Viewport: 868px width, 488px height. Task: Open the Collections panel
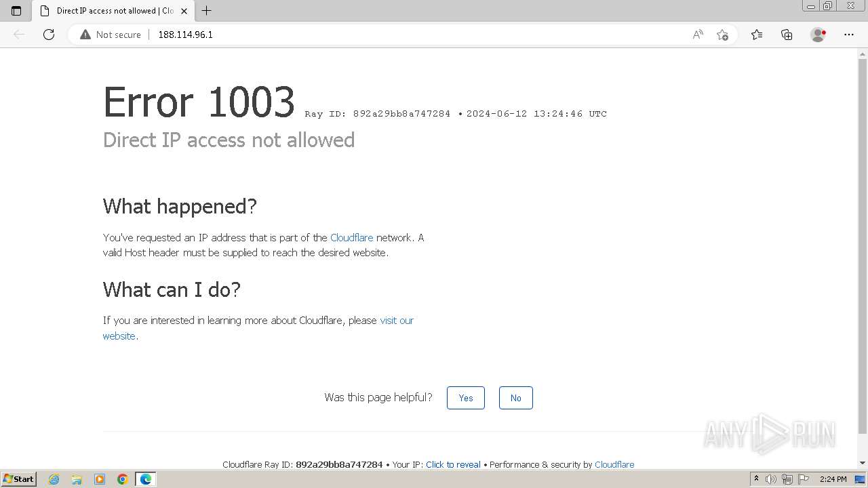point(787,35)
